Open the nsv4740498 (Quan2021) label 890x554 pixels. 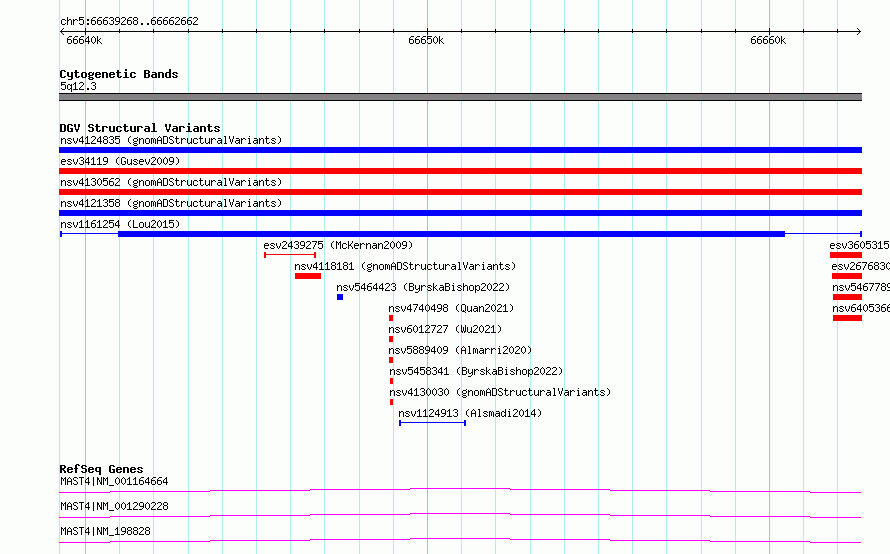point(451,308)
